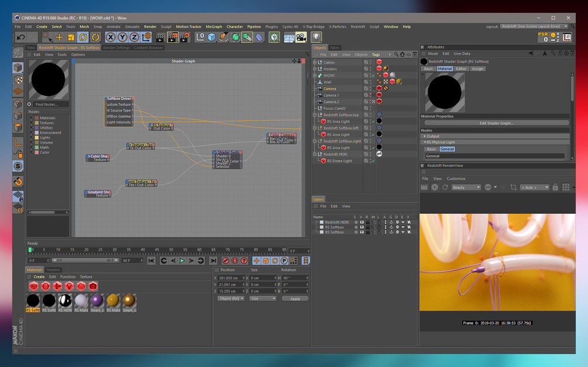
Task: Collapse the Redshift HDRI group
Action: click(315, 154)
